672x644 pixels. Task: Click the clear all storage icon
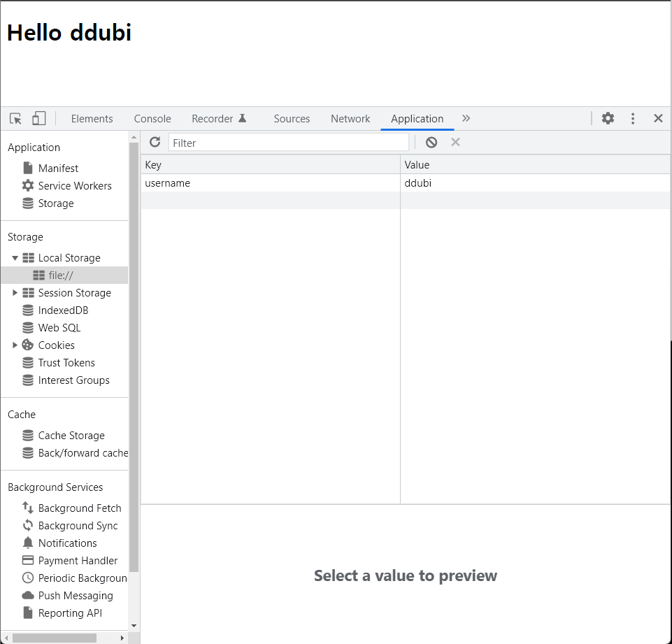431,142
